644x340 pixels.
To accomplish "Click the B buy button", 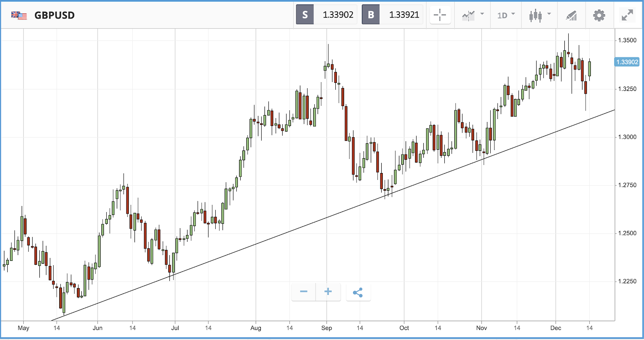I will coord(371,15).
